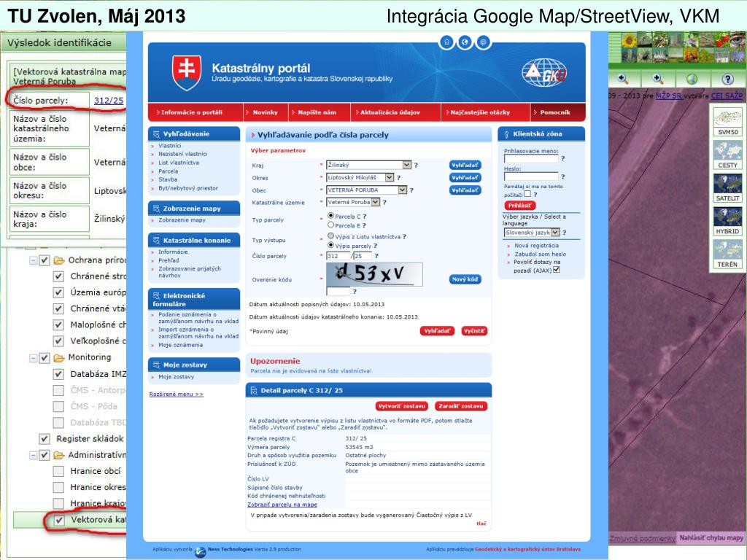Collapse the Ochrana prírody tree node

(x=34, y=260)
